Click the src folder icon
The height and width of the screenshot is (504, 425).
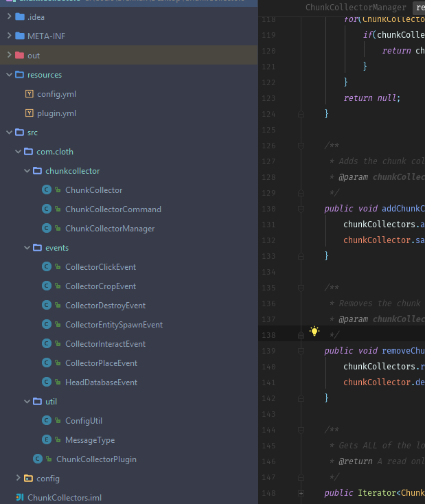tap(20, 132)
